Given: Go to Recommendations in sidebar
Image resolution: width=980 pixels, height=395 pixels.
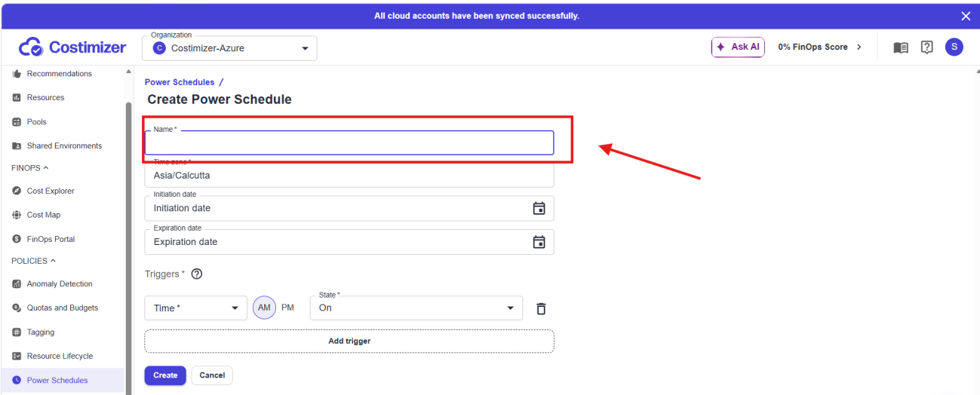Looking at the screenshot, I should [60, 74].
